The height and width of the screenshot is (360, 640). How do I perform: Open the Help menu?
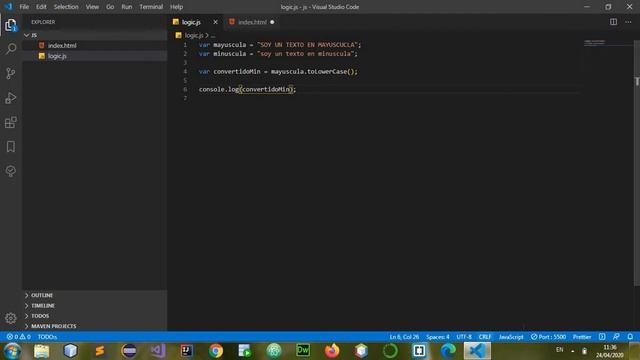176,7
